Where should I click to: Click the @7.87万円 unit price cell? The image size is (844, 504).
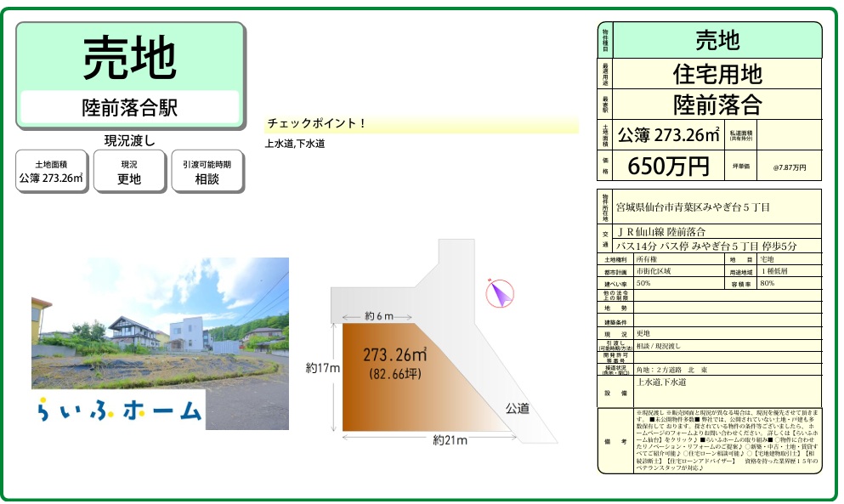click(x=789, y=167)
